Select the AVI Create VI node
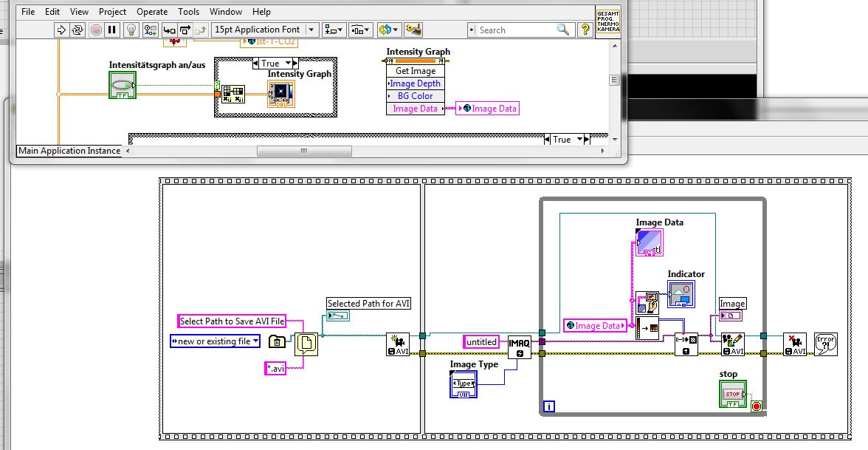 pyautogui.click(x=397, y=344)
